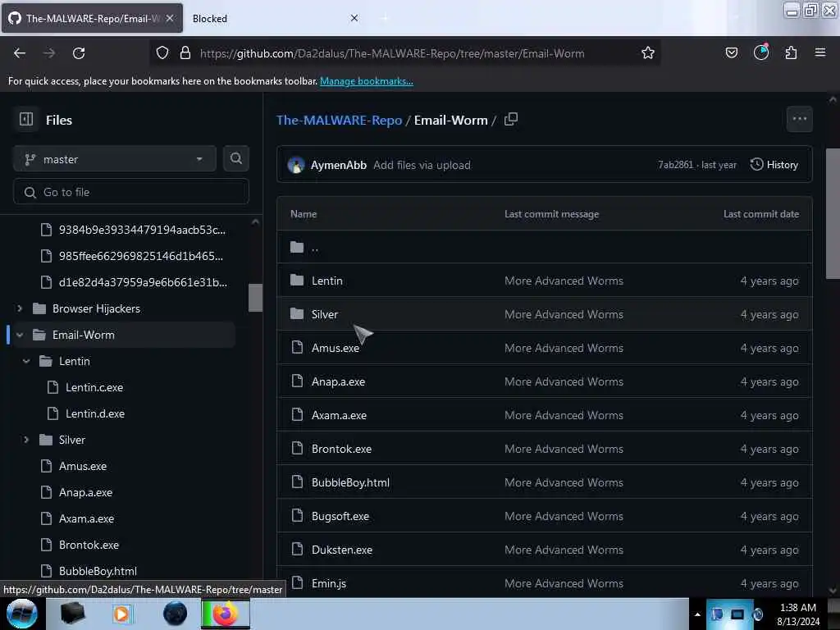Search the repository file tree
Image resolution: width=840 pixels, height=630 pixels.
236,158
